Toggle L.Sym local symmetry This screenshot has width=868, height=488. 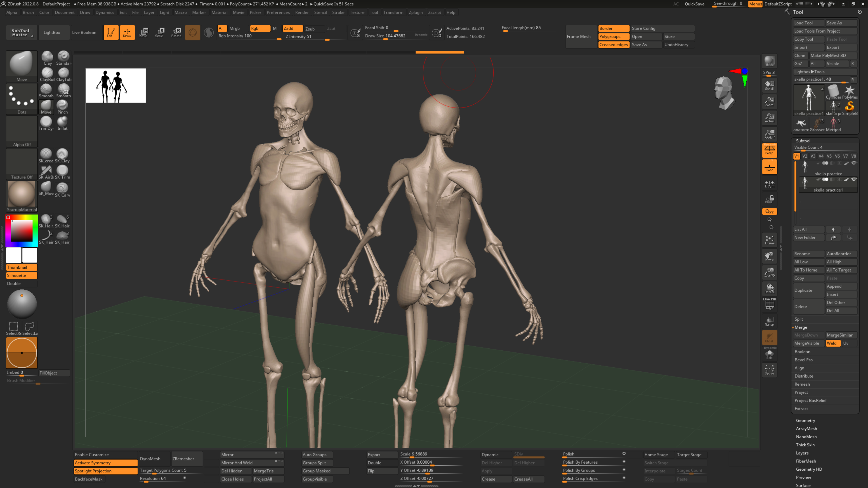coord(770,183)
